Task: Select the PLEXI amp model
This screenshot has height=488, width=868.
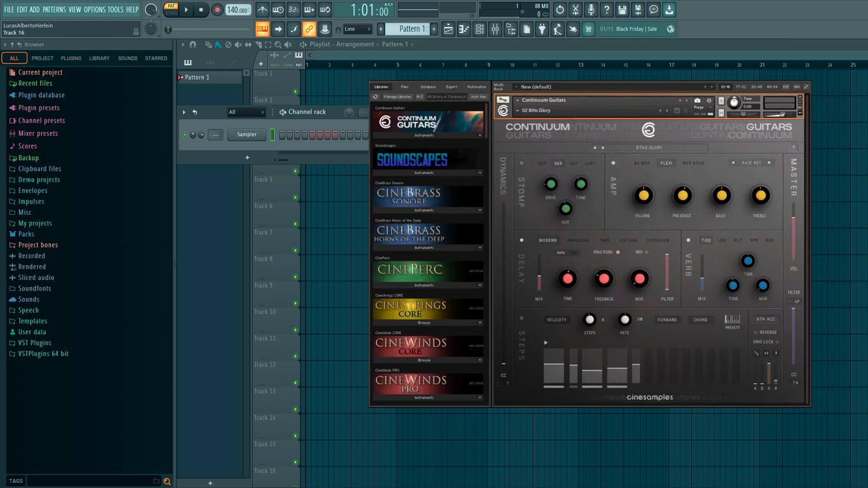Action: pyautogui.click(x=666, y=163)
